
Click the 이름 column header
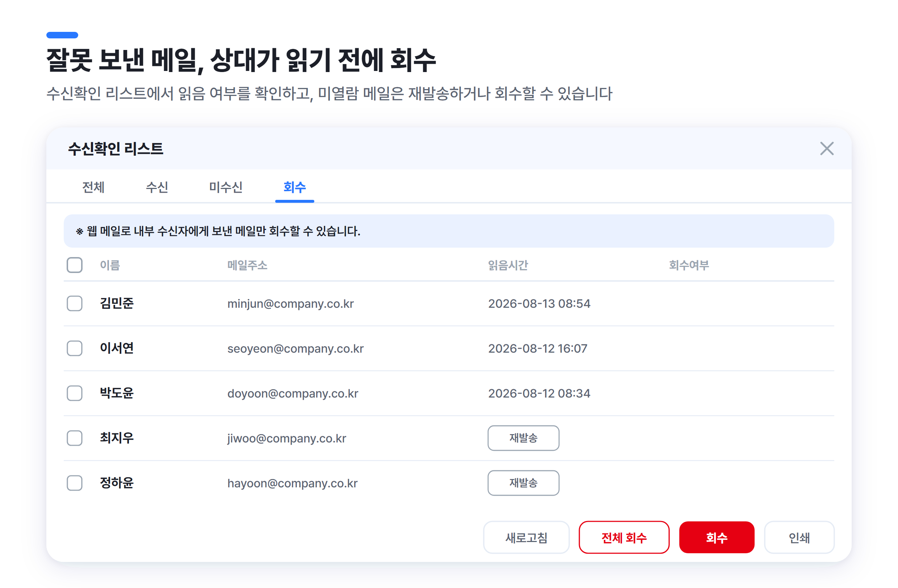coord(110,265)
